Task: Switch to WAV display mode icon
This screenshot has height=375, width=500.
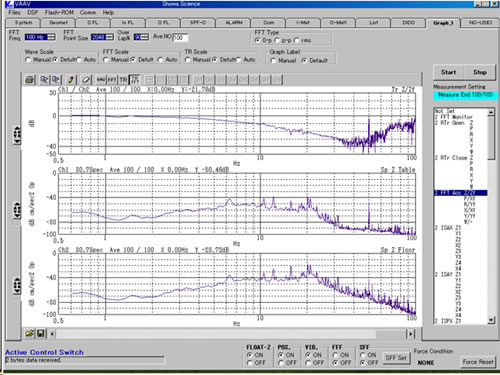Action: pyautogui.click(x=101, y=80)
